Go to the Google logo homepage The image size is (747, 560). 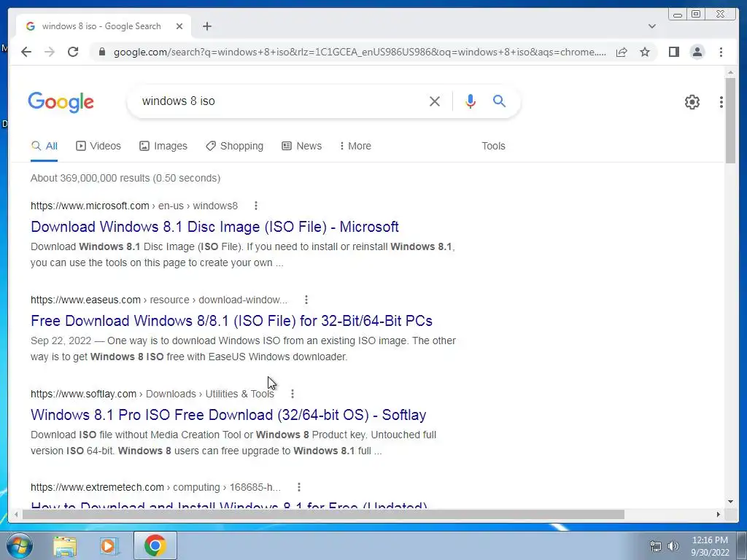click(x=61, y=102)
